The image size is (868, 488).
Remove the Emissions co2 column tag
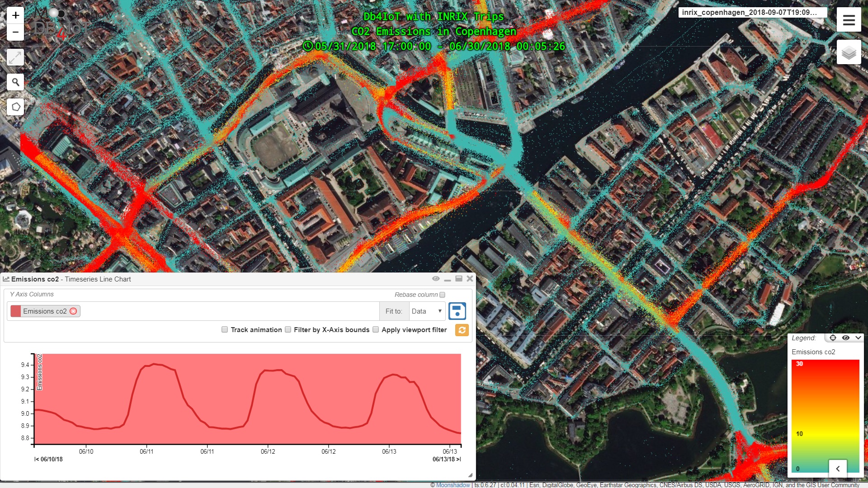[73, 311]
